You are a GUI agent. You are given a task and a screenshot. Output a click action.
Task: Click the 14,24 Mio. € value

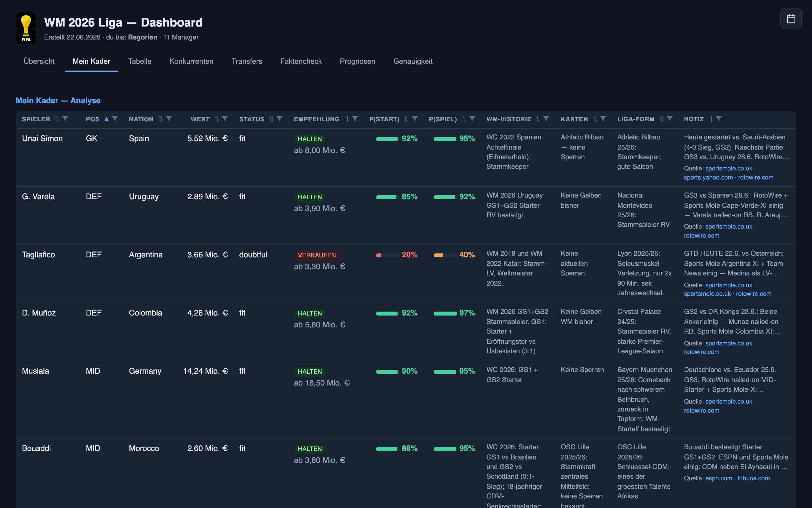coord(205,371)
